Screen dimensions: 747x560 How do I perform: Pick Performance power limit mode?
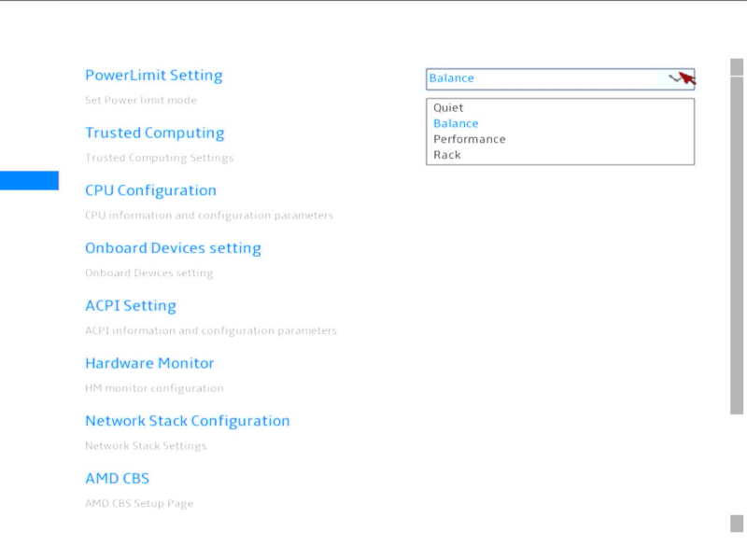tap(469, 139)
